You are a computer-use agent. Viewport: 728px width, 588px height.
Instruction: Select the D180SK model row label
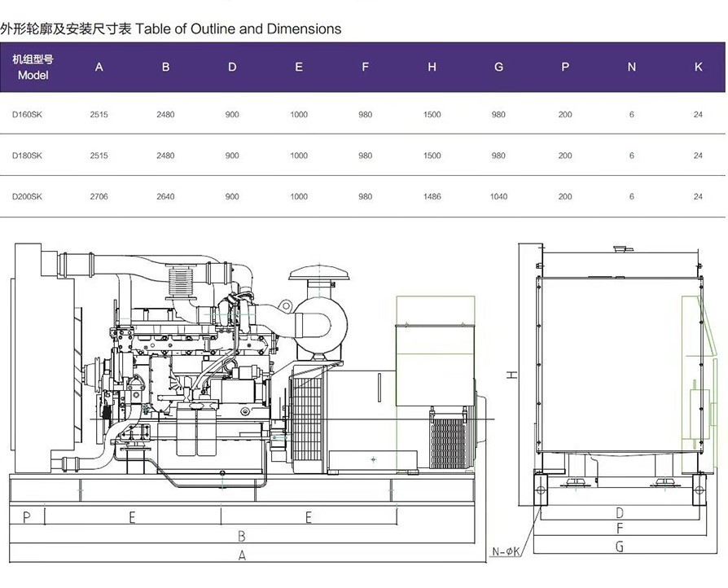tap(25, 155)
